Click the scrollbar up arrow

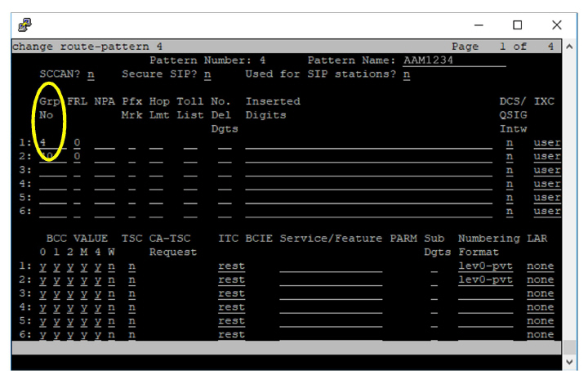click(x=569, y=47)
